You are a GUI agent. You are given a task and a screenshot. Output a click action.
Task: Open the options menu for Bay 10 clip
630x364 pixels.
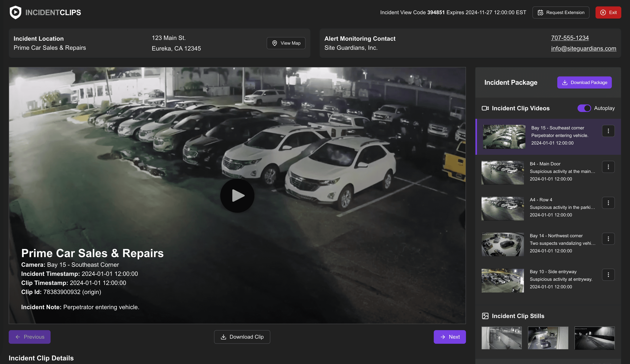coord(608,275)
